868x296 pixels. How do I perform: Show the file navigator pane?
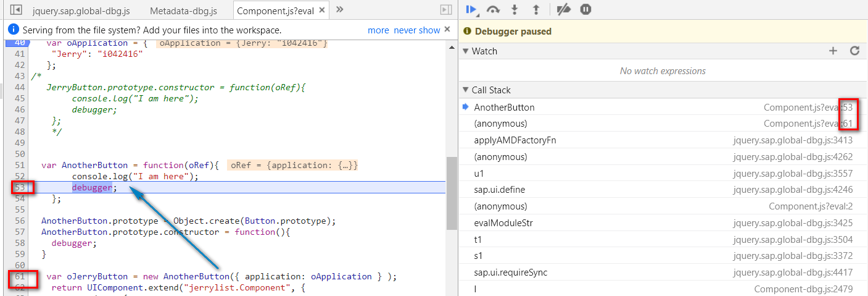(17, 10)
